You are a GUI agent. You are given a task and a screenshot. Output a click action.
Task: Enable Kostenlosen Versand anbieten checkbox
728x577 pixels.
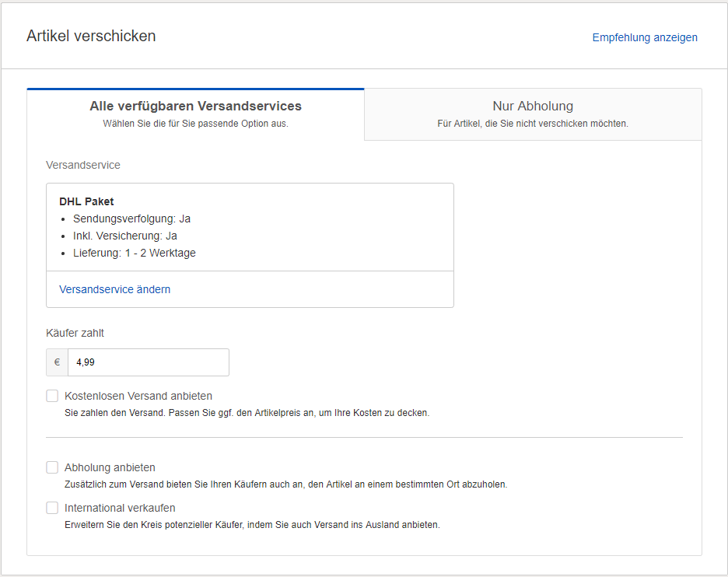[52, 396]
